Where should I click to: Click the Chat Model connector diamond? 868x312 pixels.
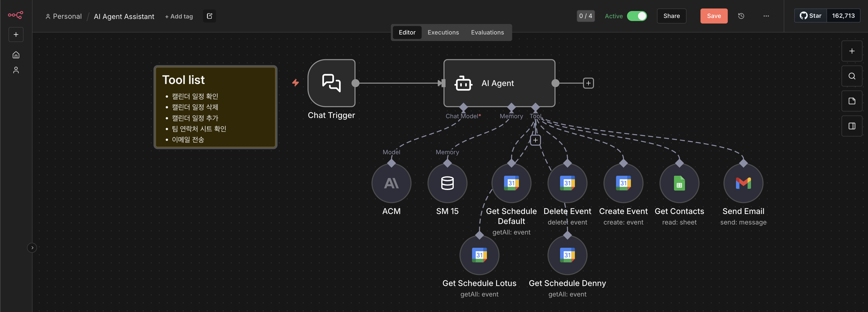463,107
